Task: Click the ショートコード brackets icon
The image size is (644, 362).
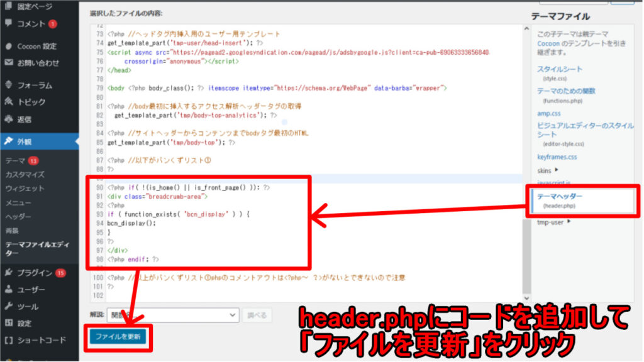Action: click(8, 340)
